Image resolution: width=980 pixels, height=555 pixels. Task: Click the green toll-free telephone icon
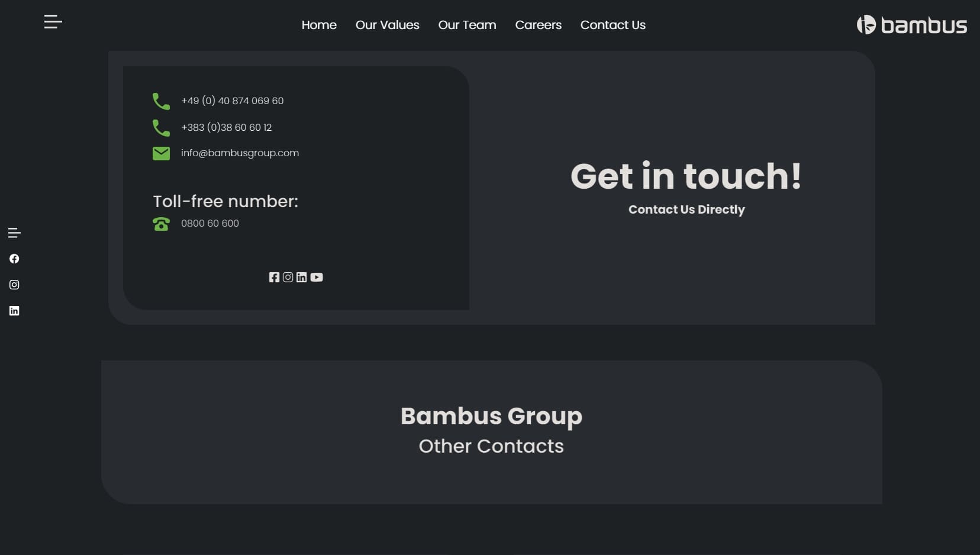161,224
